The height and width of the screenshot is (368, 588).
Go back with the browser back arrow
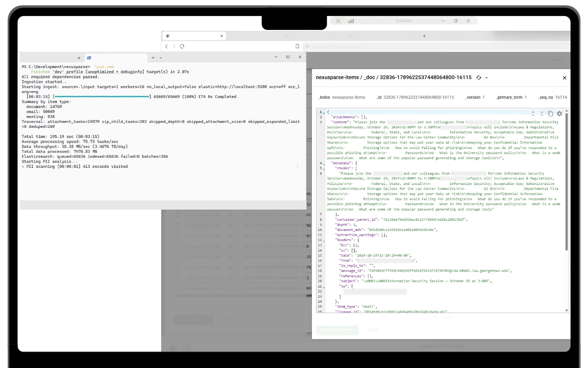(x=167, y=46)
